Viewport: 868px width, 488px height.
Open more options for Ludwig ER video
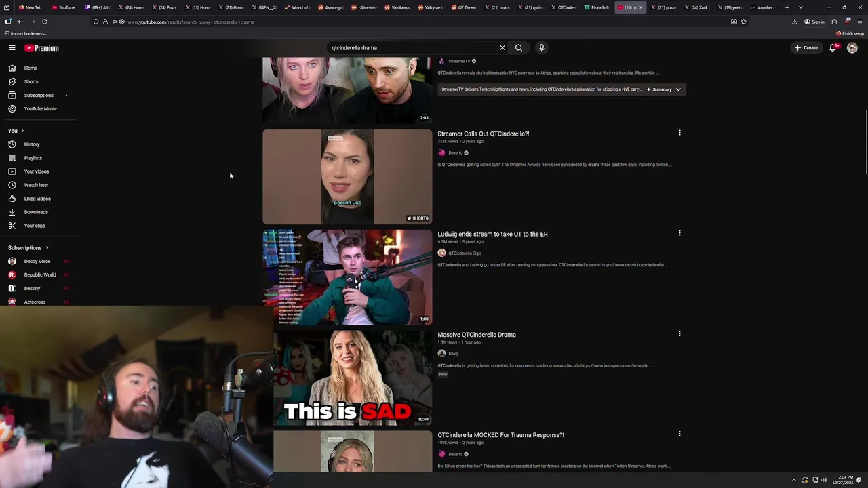(679, 233)
